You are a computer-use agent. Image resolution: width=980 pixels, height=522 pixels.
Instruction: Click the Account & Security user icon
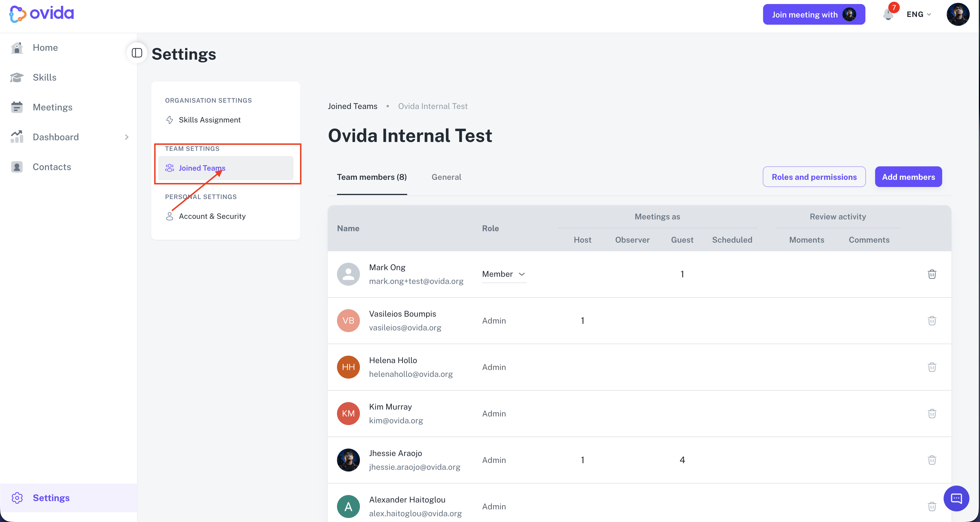pos(170,216)
